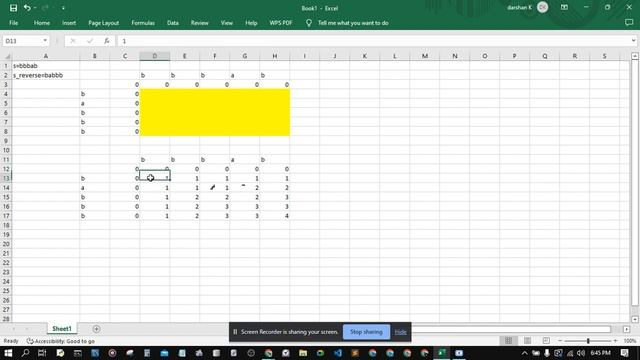Open the View ribbon tab
The width and height of the screenshot is (640, 360).
pyautogui.click(x=227, y=23)
